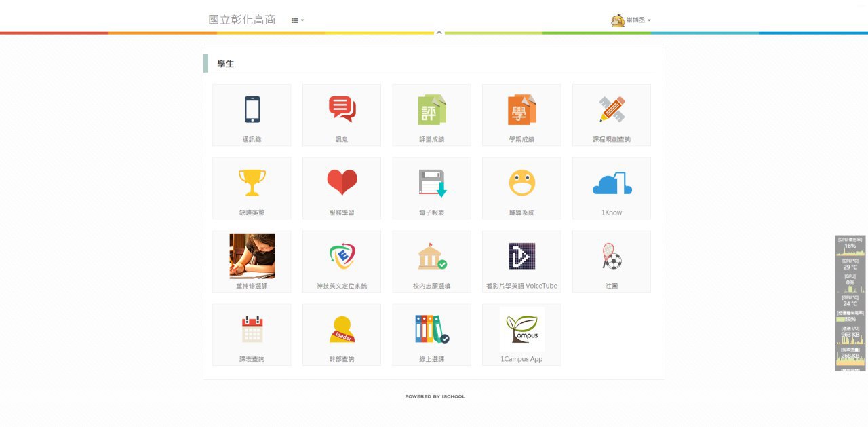868x427 pixels.
Task: Open the 謝博丞 user account dropdown
Action: tap(631, 20)
